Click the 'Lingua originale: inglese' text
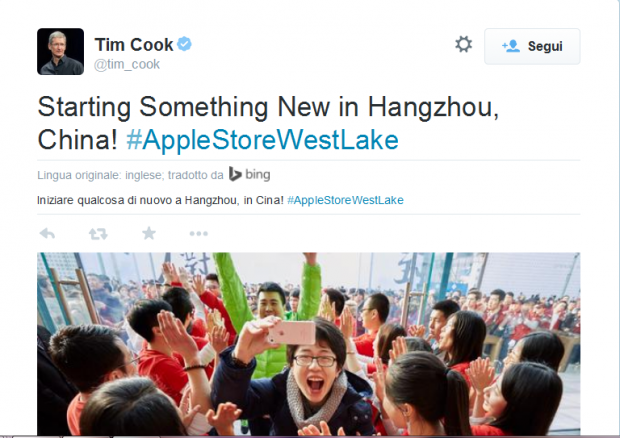620x438 pixels. (x=100, y=175)
